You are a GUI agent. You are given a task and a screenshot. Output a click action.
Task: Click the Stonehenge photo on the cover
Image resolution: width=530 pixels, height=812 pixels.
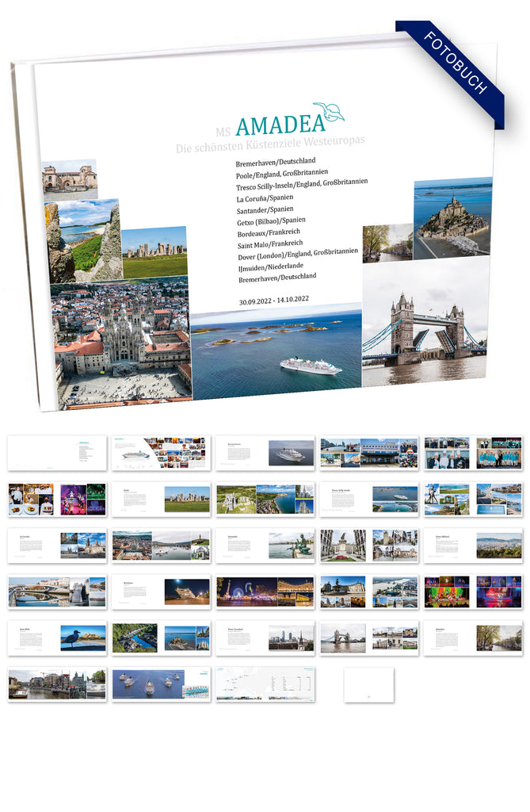pos(154,251)
